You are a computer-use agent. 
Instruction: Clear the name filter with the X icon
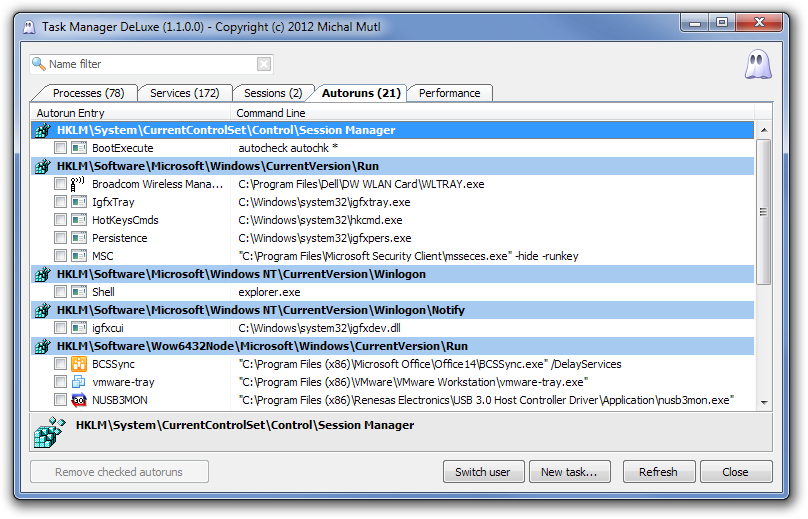click(264, 64)
